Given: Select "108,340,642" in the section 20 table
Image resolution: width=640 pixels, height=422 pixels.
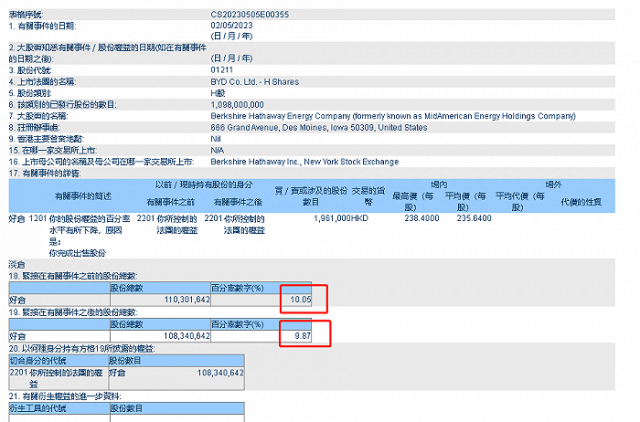Looking at the screenshot, I should (x=220, y=373).
